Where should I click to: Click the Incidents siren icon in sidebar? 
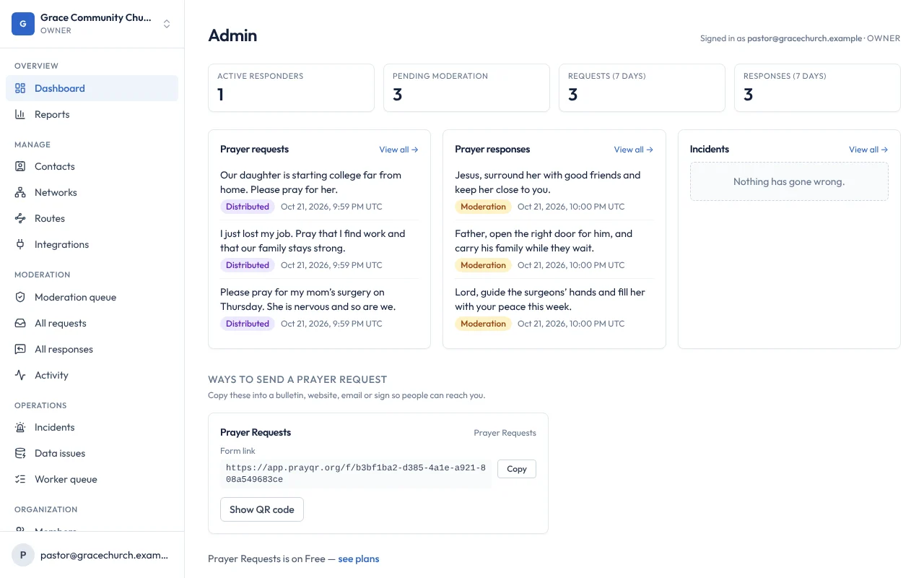[20, 427]
